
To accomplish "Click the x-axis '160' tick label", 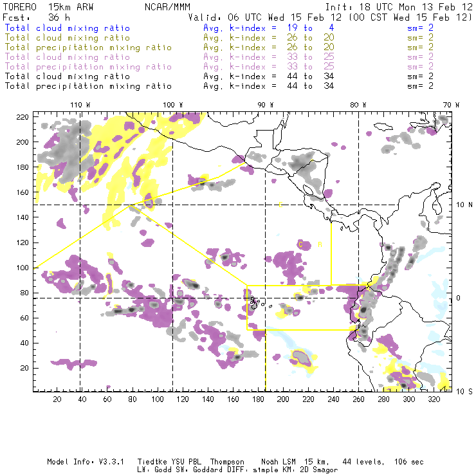I will point(233,399).
